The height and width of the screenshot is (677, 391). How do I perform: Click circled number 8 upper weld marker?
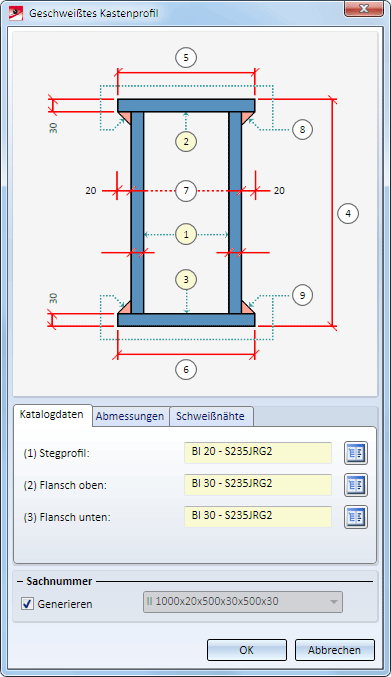click(302, 129)
